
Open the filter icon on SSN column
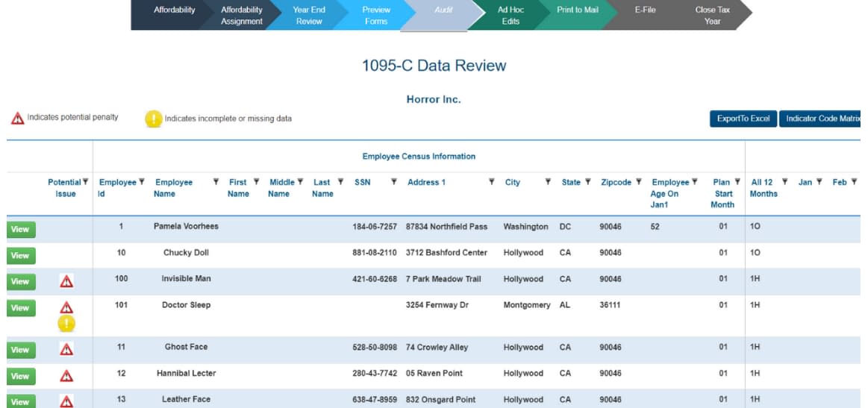393,182
